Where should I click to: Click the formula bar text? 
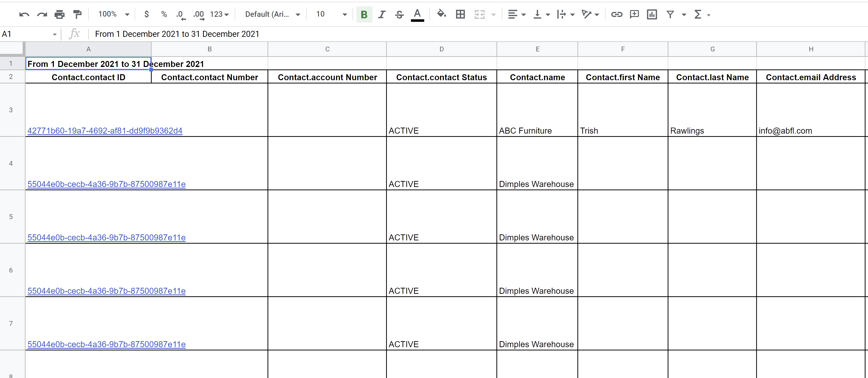177,34
